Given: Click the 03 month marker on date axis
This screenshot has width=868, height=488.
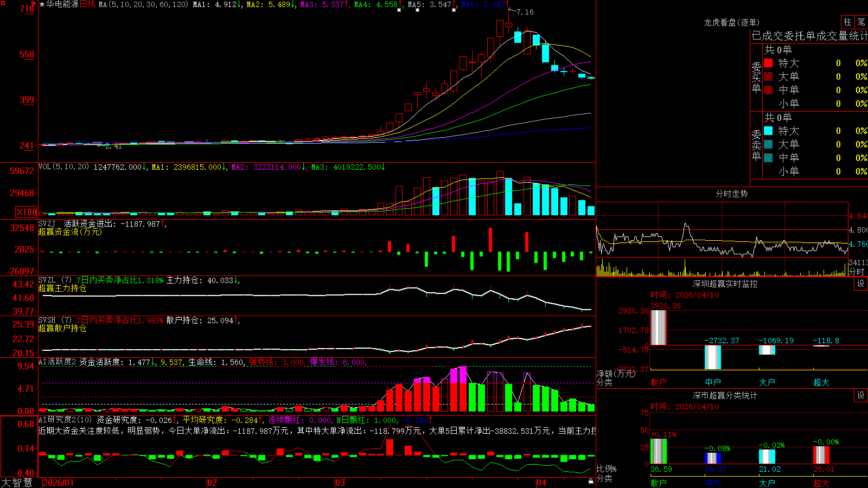Looking at the screenshot, I should coord(340,483).
